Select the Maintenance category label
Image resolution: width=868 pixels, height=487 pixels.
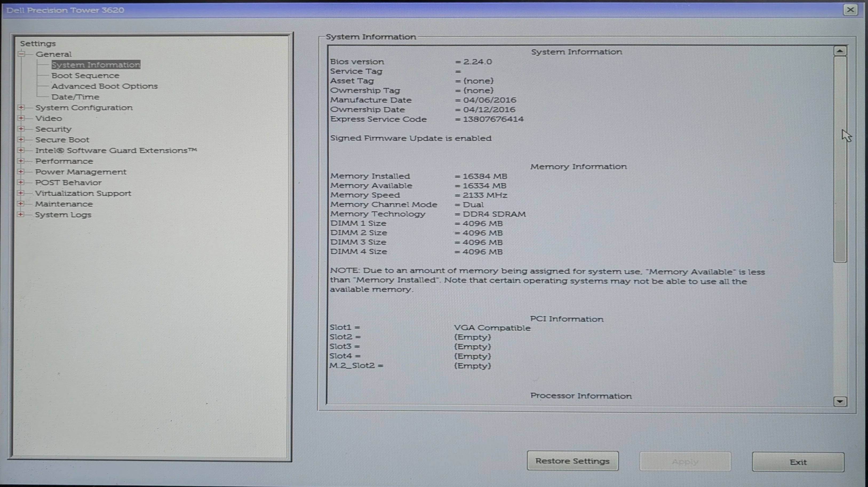[x=64, y=204]
